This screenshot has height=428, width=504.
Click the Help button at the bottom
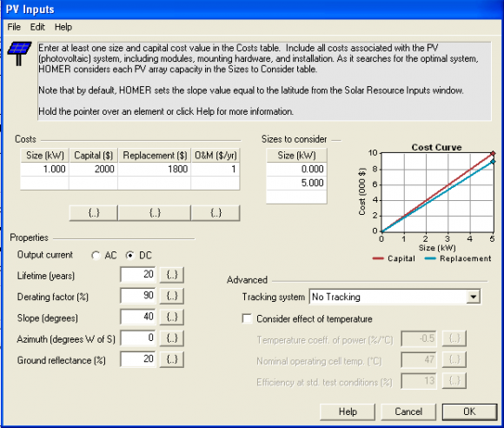pos(348,411)
